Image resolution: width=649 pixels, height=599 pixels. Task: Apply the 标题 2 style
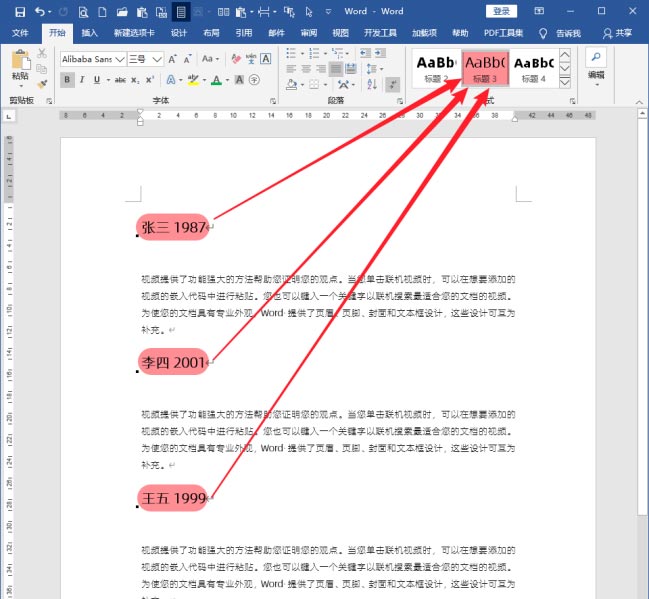437,69
